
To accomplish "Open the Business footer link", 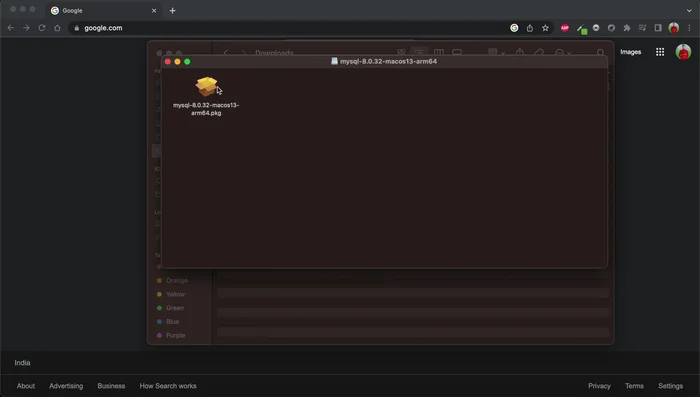I will (x=111, y=386).
